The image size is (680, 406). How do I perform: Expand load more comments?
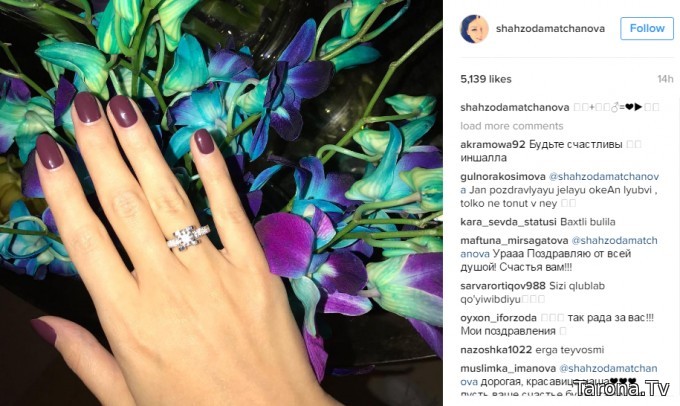tap(512, 126)
